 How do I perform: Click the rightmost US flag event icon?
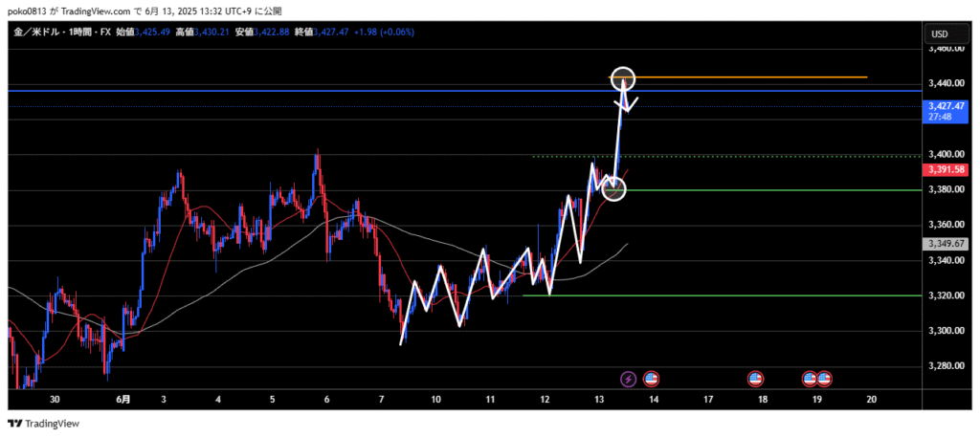[x=824, y=379]
